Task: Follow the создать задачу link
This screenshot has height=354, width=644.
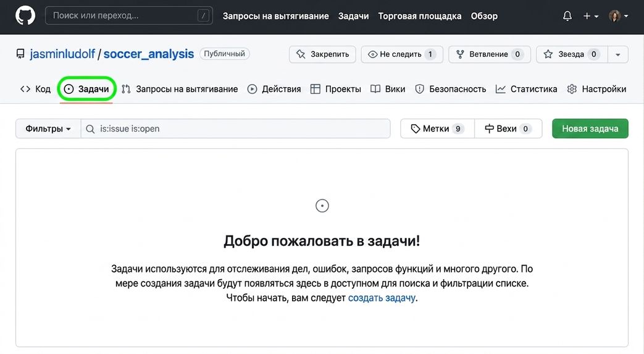Action: click(382, 298)
